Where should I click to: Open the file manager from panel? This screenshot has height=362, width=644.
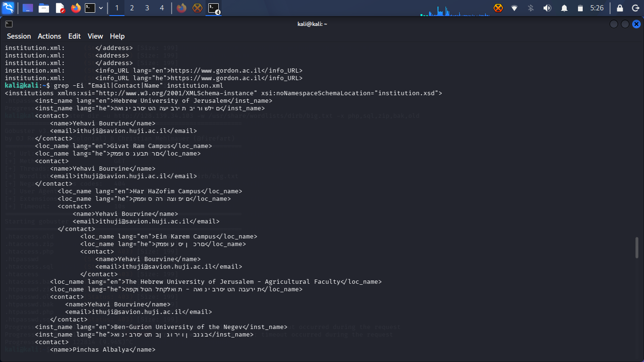click(x=44, y=8)
